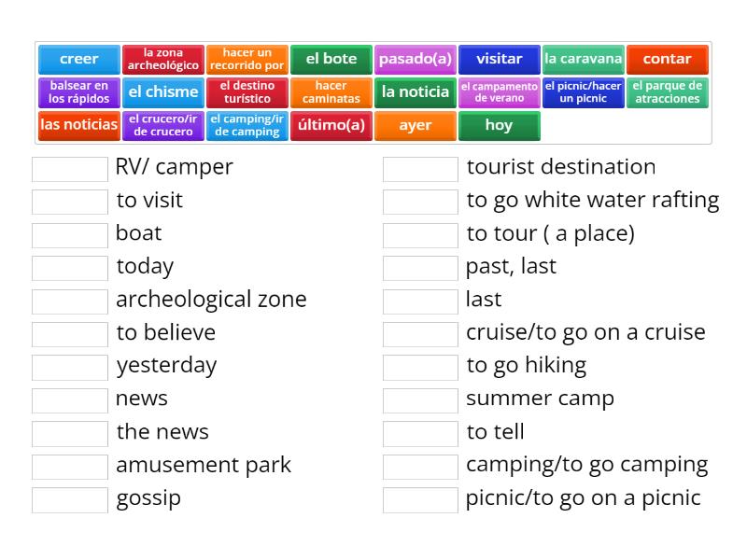Image resolution: width=747 pixels, height=560 pixels.
Task: Click the answer box beside 'RV/ camper'
Action: pyautogui.click(x=70, y=169)
